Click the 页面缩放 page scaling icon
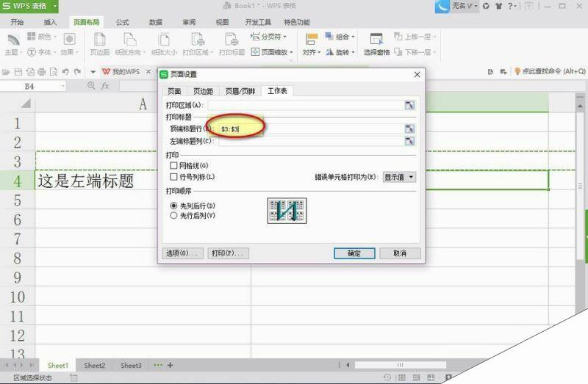 (x=255, y=51)
